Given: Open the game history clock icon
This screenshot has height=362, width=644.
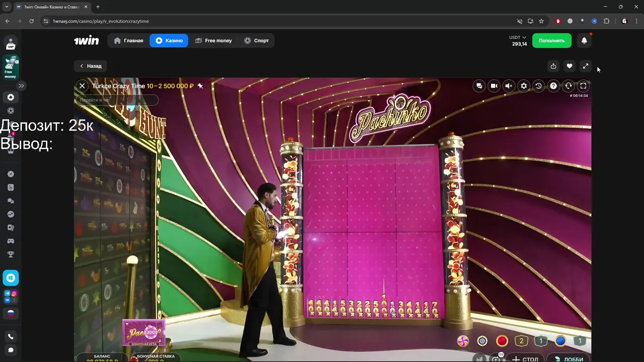Looking at the screenshot, I should point(538,86).
